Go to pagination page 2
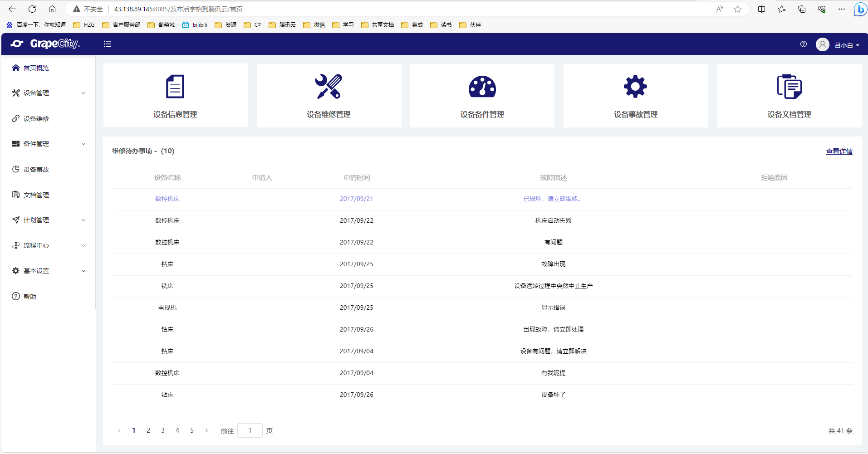 tap(148, 430)
